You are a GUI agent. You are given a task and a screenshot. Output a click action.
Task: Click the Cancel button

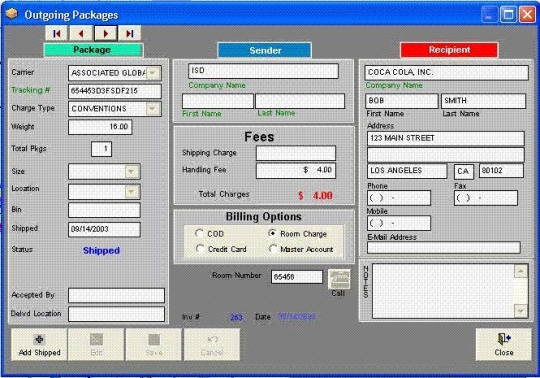[212, 344]
